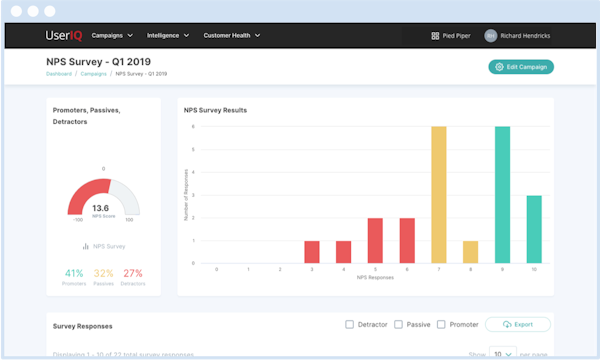This screenshot has width=600, height=360.
Task: Click the UserIQ logo
Action: pyautogui.click(x=64, y=36)
